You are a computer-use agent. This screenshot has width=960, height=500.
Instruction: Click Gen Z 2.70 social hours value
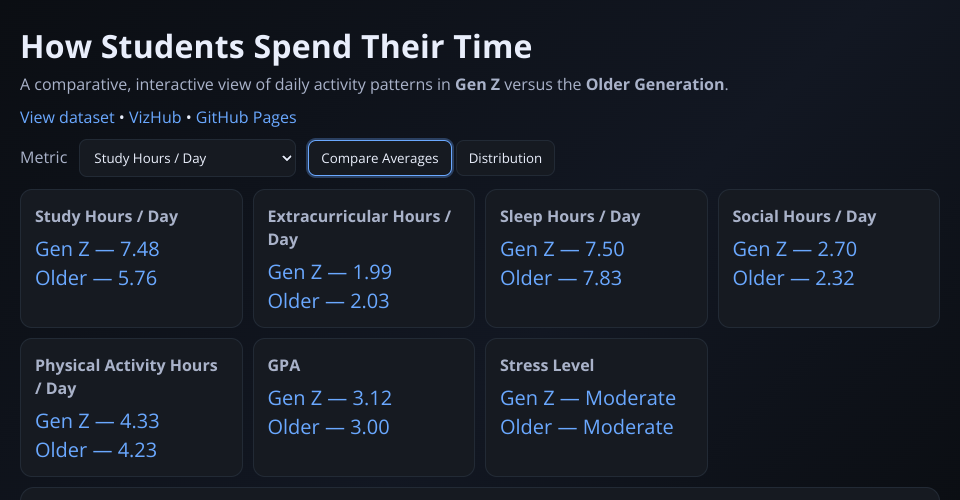[794, 249]
